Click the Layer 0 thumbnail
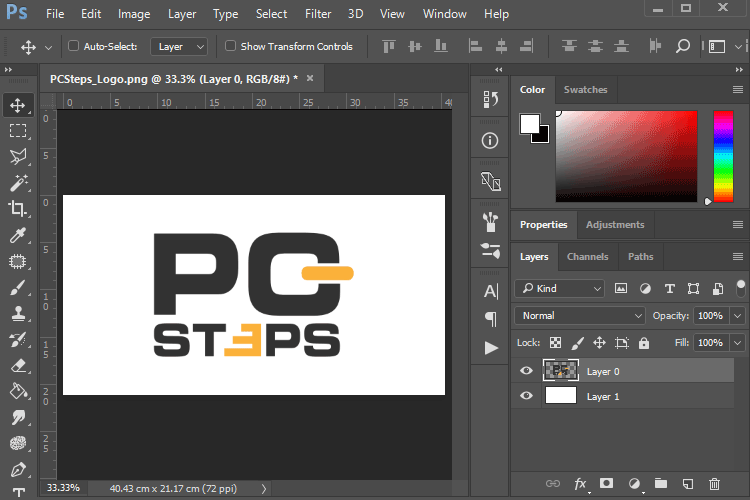Screen dimensions: 750x500 tap(561, 370)
